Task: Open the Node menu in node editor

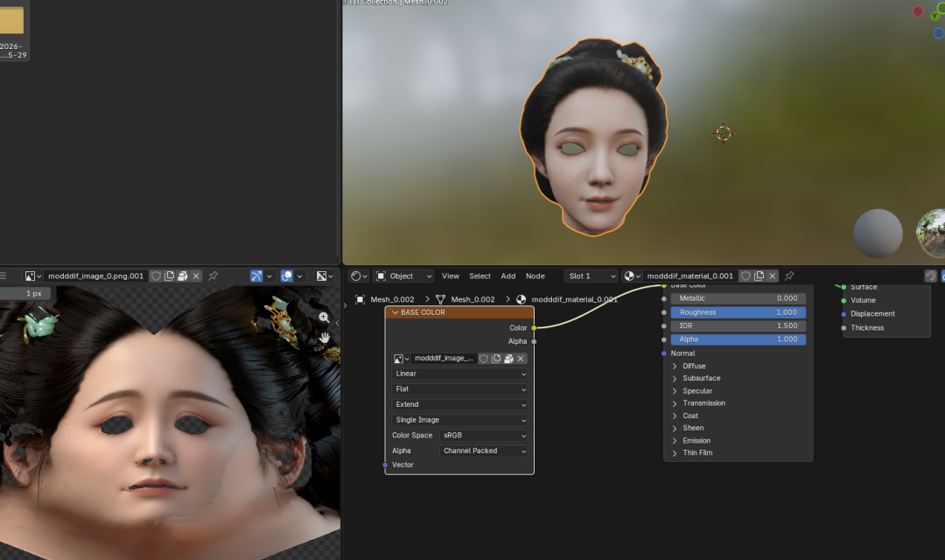Action: tap(535, 276)
